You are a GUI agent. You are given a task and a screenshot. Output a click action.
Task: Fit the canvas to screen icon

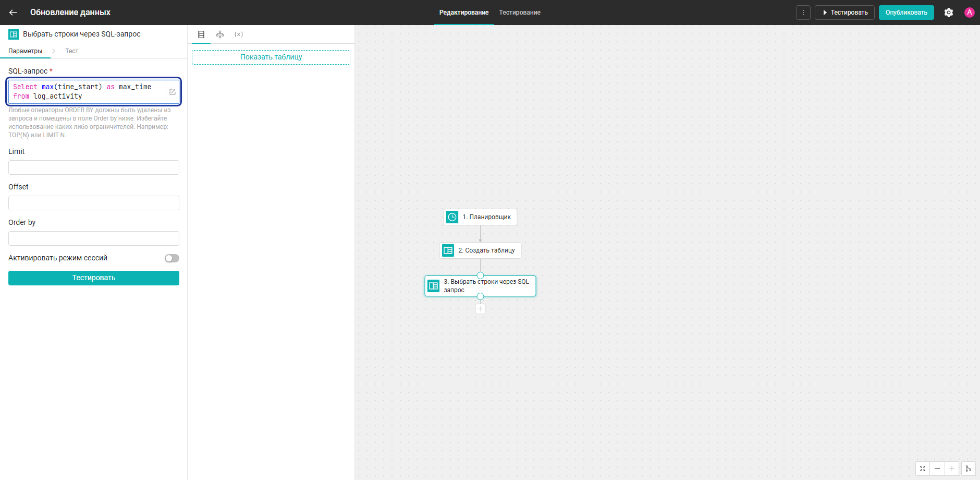[x=923, y=469]
